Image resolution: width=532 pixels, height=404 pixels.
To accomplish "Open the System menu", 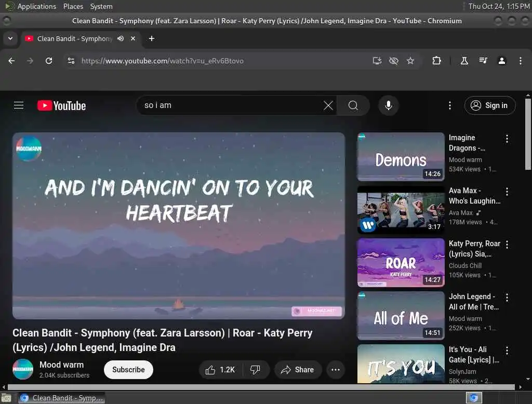I will (101, 6).
